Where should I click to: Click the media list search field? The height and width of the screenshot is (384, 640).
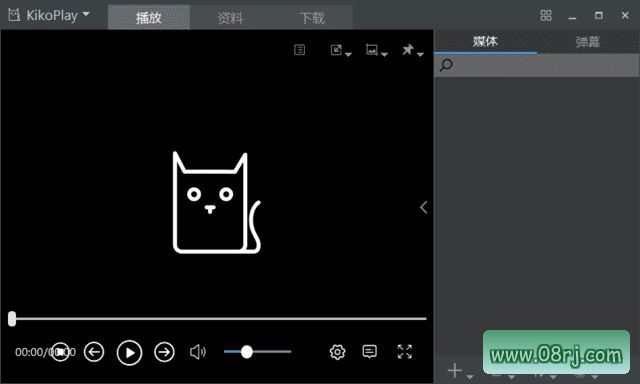click(x=536, y=65)
